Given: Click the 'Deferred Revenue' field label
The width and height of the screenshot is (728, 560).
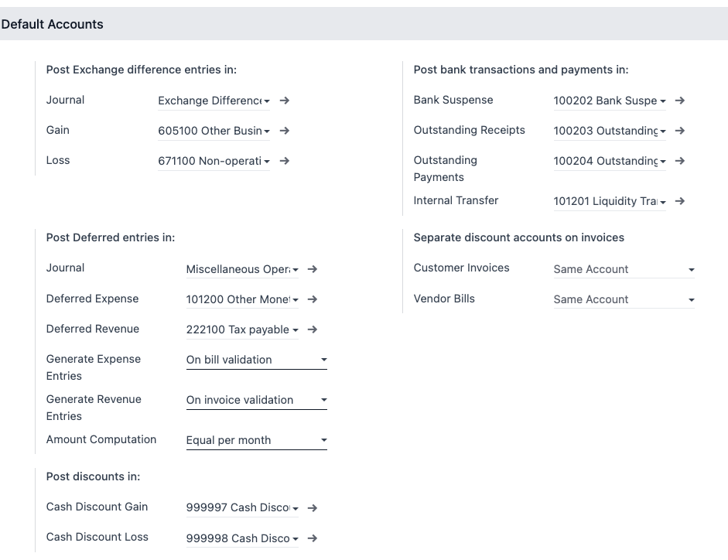Looking at the screenshot, I should click(x=92, y=329).
